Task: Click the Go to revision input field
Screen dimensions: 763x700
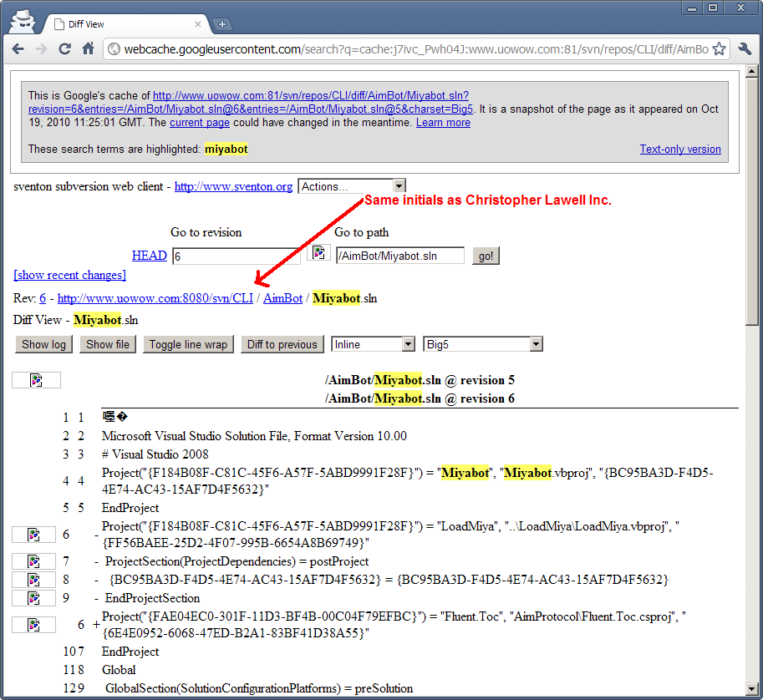Action: point(237,256)
